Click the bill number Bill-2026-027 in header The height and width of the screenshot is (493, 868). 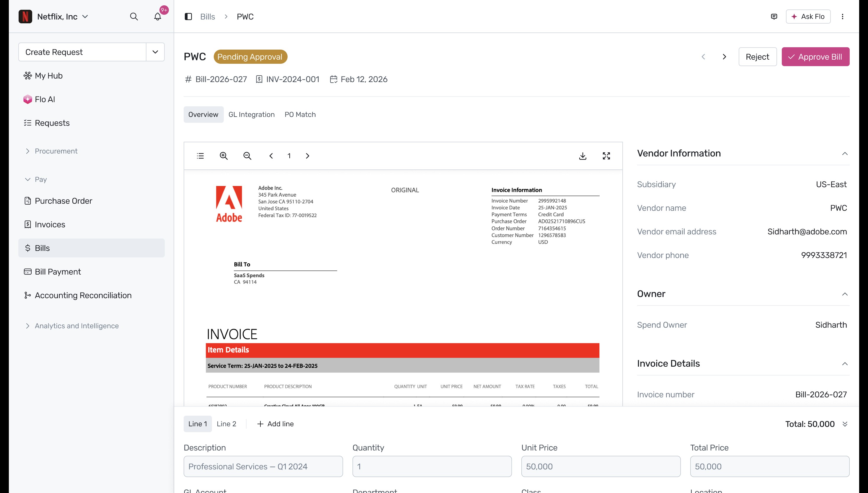(x=221, y=79)
